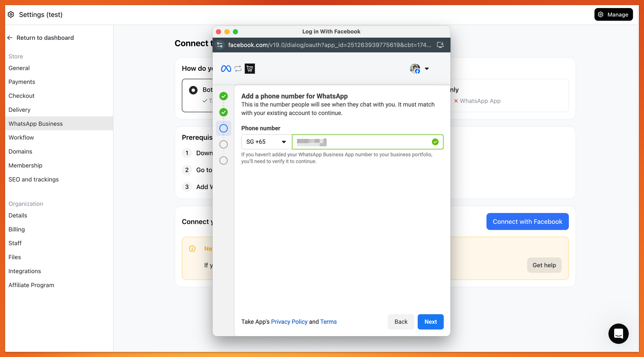Click the first completed step checkmark
The height and width of the screenshot is (357, 644).
tap(223, 96)
